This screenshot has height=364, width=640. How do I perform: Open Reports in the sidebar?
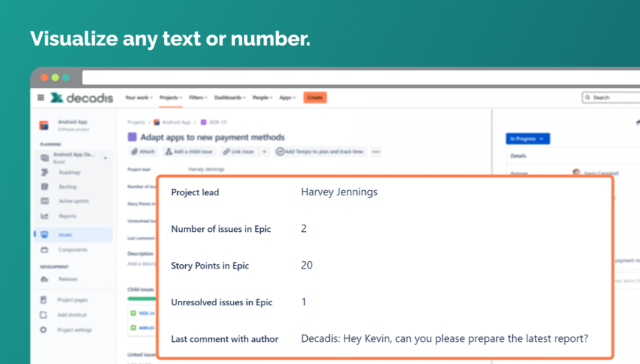coord(68,216)
